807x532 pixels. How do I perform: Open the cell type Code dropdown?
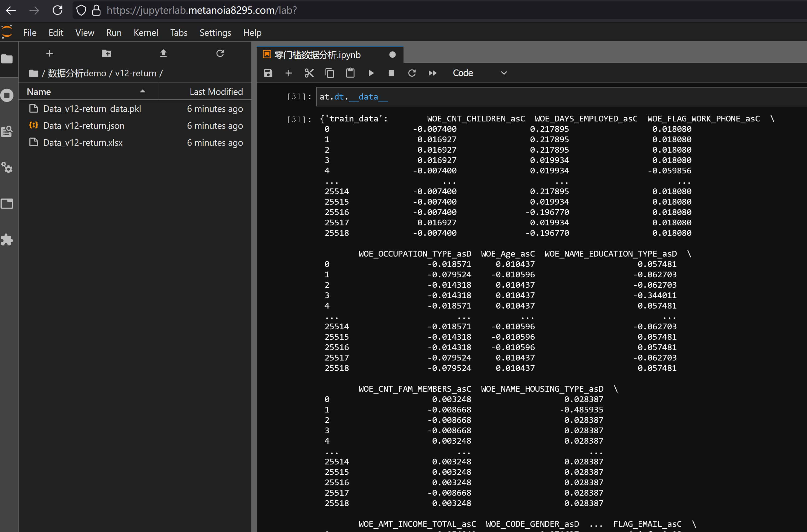(x=479, y=73)
